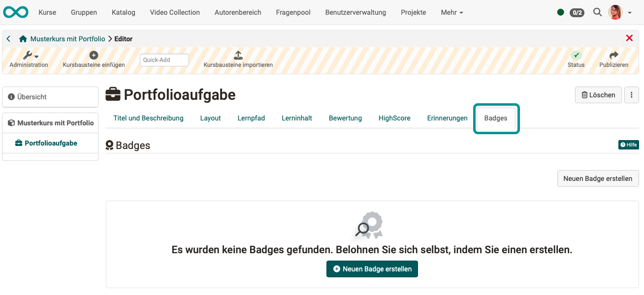The height and width of the screenshot is (295, 644).
Task: Click the ribbon icon next to Badges heading
Action: [x=109, y=145]
